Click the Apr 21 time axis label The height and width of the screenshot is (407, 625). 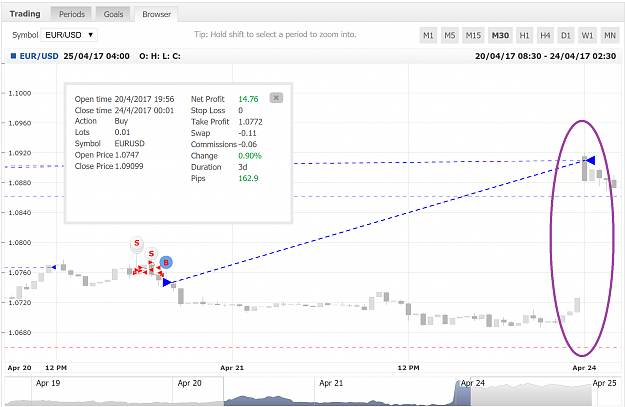pos(232,368)
